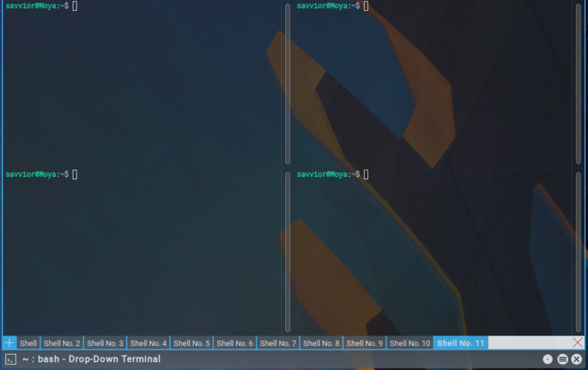Open the Shell No. 9 tab
588x370 pixels.
365,343
